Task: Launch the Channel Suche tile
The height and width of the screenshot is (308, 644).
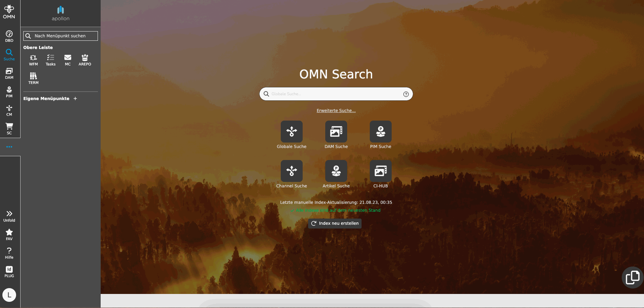Action: [292, 174]
